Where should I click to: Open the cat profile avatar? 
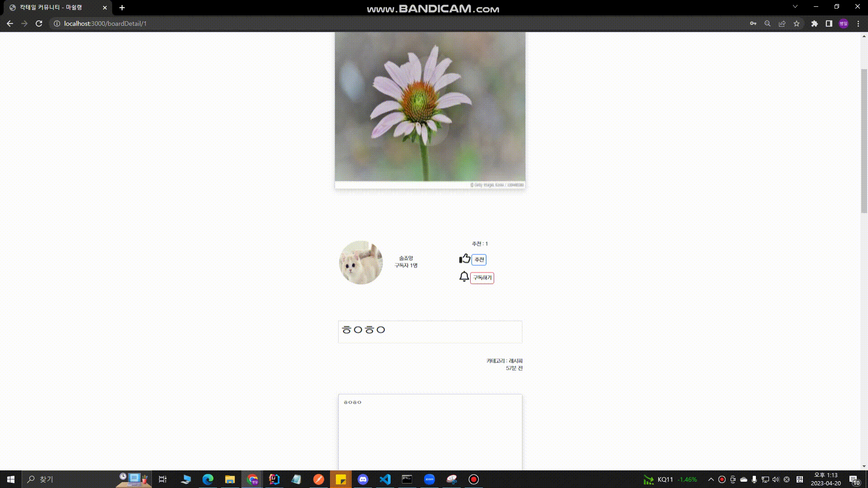(361, 263)
